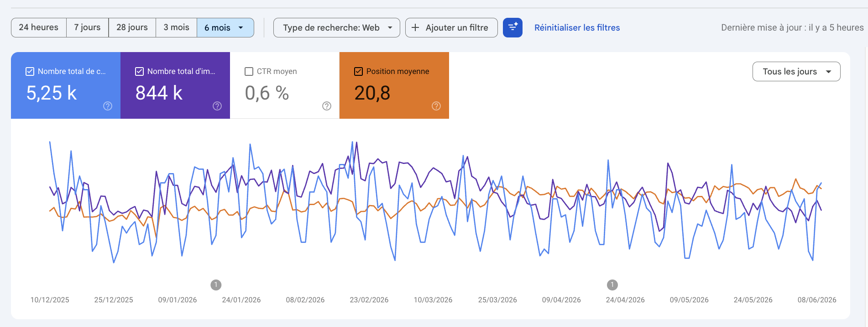The image size is (868, 327).
Task: Open the Tous les jours dropdown
Action: [x=796, y=71]
